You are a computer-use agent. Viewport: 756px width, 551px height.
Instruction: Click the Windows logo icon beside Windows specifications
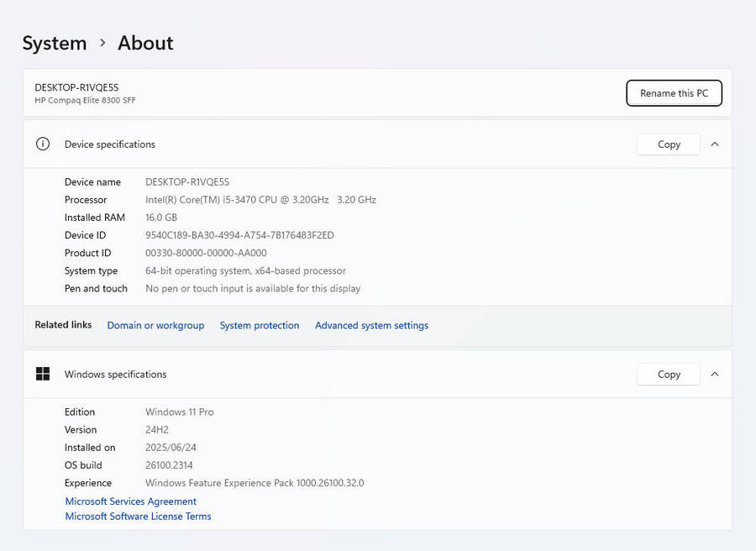point(43,374)
